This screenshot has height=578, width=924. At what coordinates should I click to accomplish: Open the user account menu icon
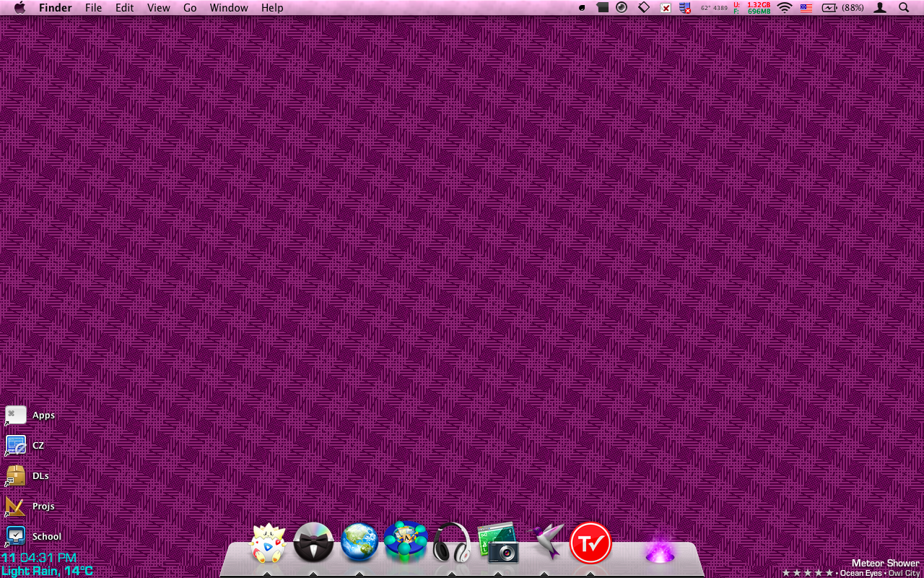tap(880, 8)
